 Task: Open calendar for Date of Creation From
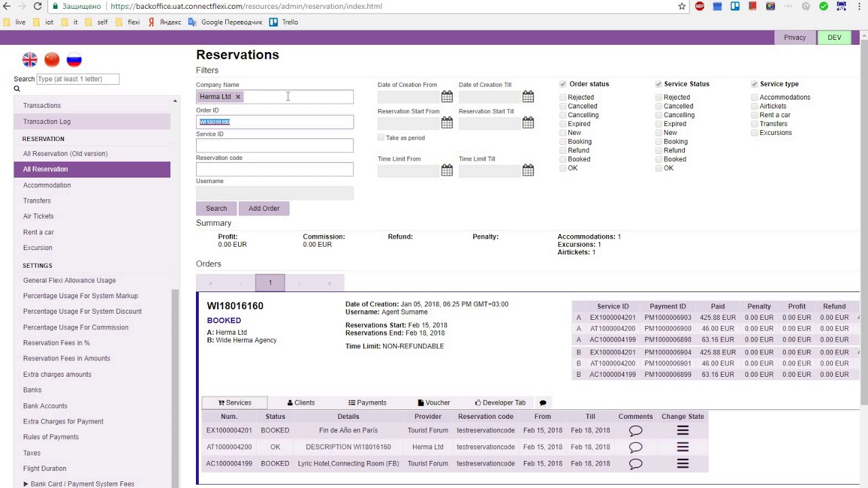tap(447, 96)
